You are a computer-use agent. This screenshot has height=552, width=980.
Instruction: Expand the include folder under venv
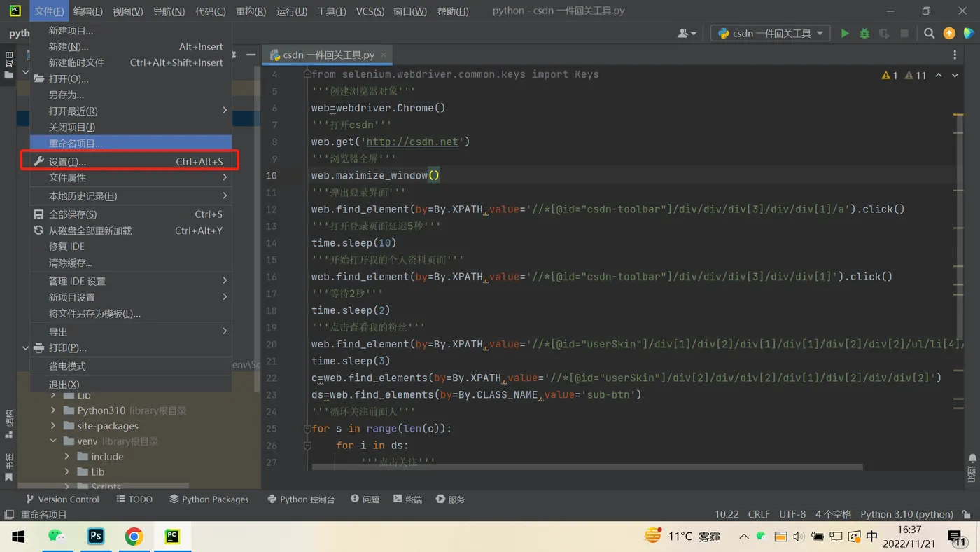coord(67,457)
